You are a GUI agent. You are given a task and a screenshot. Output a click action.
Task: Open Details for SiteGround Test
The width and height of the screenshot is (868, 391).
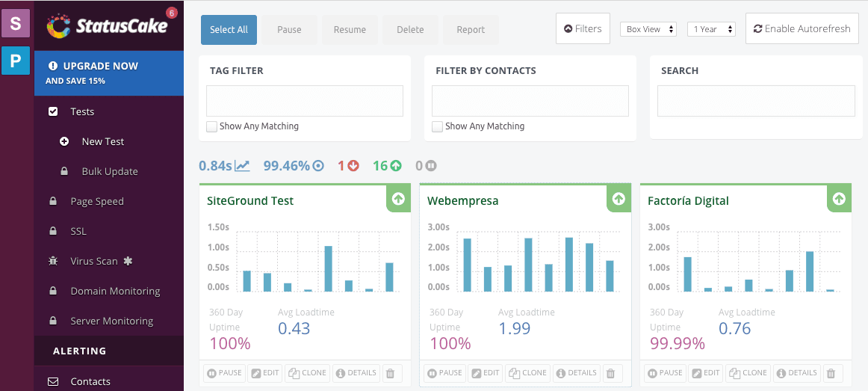tap(356, 373)
